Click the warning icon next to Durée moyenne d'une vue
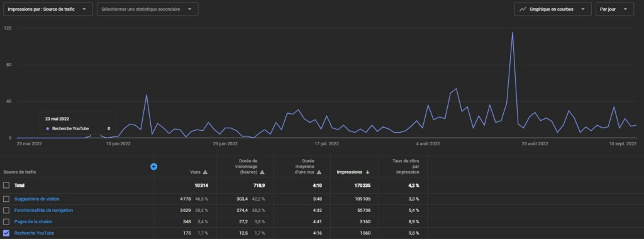644x239 pixels. pos(319,172)
